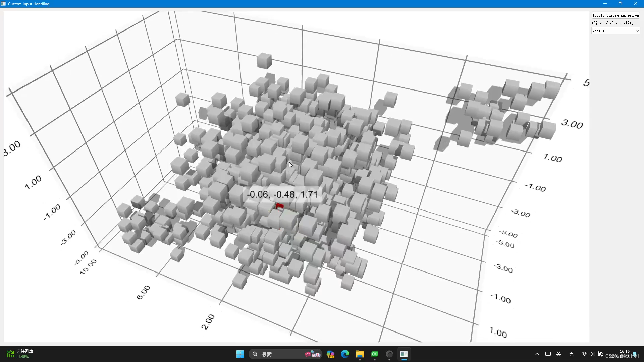Toggle the 英 input language indicator
The height and width of the screenshot is (362, 644).
(559, 354)
